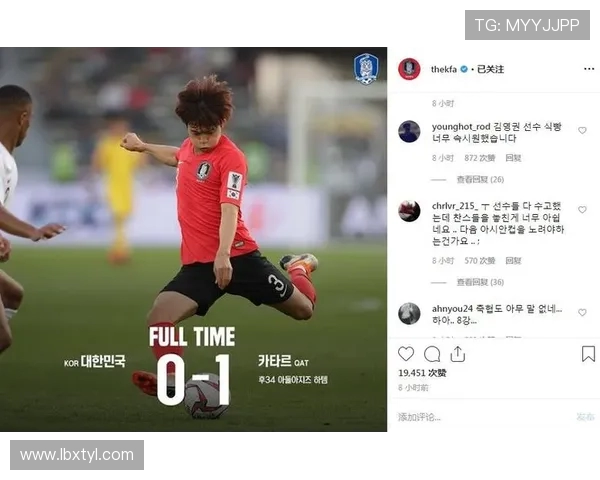Open the match result photo
This screenshot has width=600, height=480.
[x=193, y=239]
